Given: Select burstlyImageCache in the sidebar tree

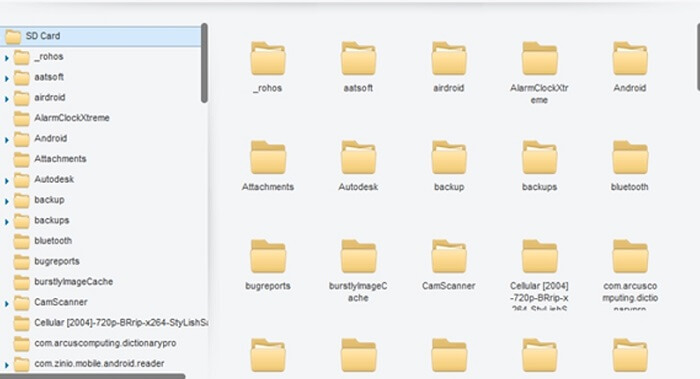Looking at the screenshot, I should (63, 282).
